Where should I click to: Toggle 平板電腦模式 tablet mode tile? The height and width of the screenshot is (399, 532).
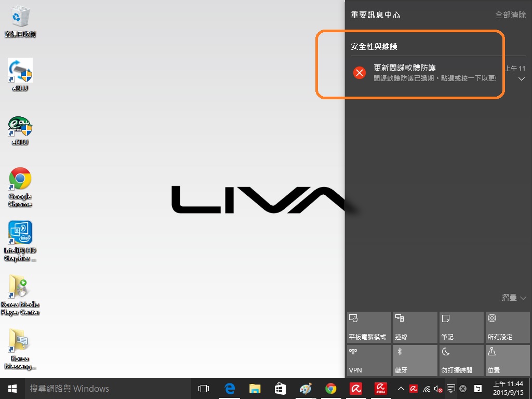tap(369, 327)
